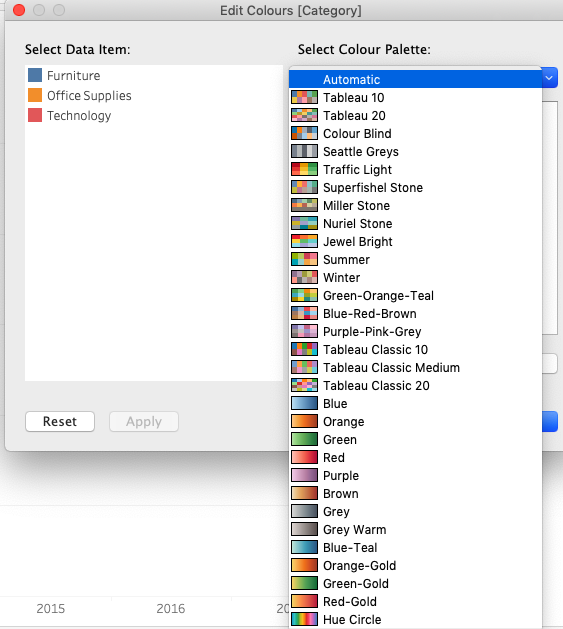Select the Technology data item label
Screen dimensions: 563x629
pos(79,116)
